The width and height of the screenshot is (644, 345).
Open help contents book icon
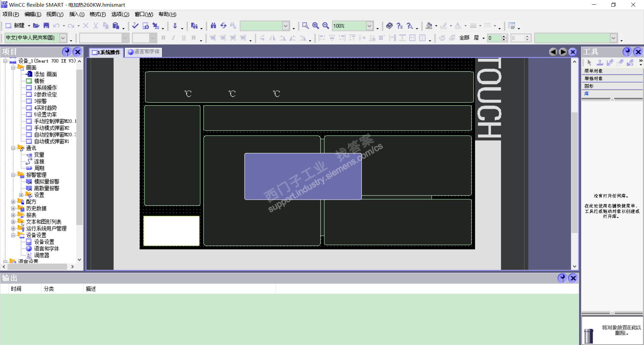(389, 25)
